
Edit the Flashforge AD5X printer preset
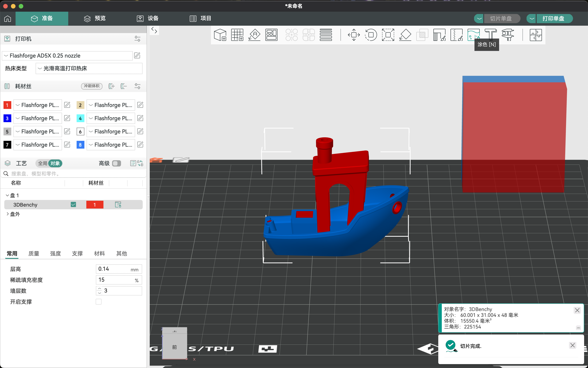(x=137, y=55)
